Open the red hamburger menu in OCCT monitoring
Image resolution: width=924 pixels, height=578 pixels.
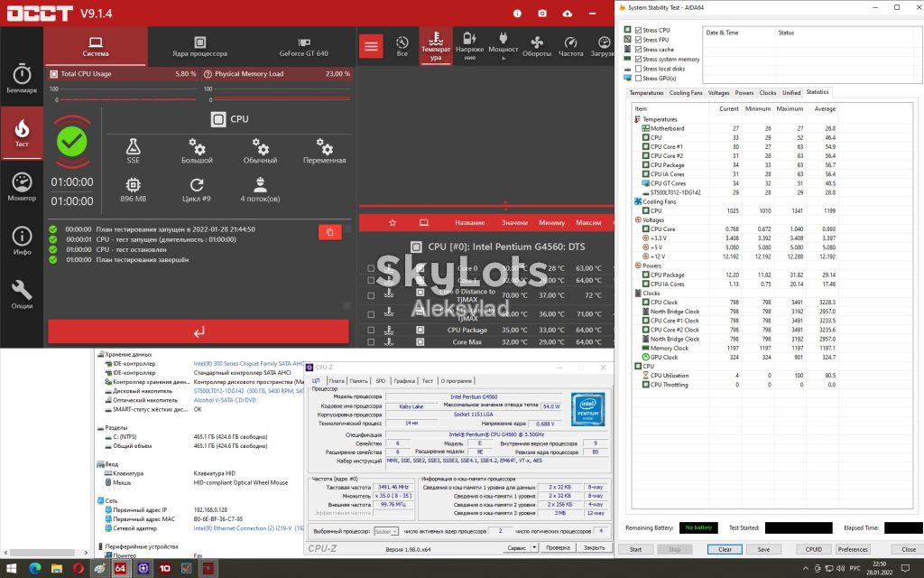pos(371,46)
